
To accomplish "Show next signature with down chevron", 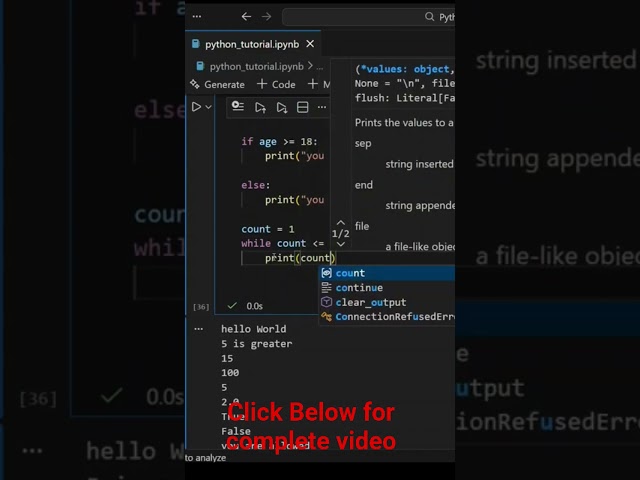I will [341, 244].
